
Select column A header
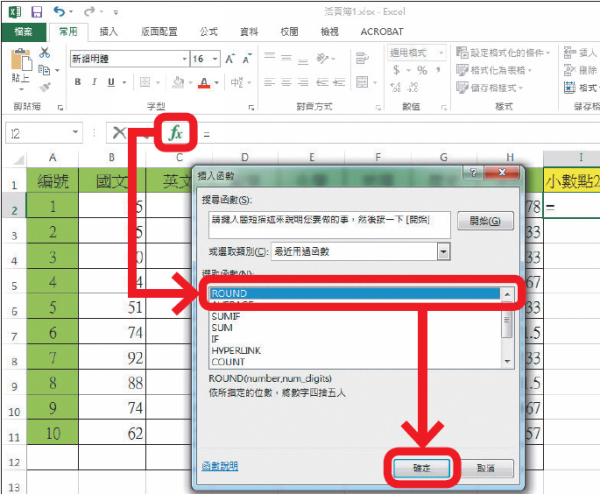(52, 157)
